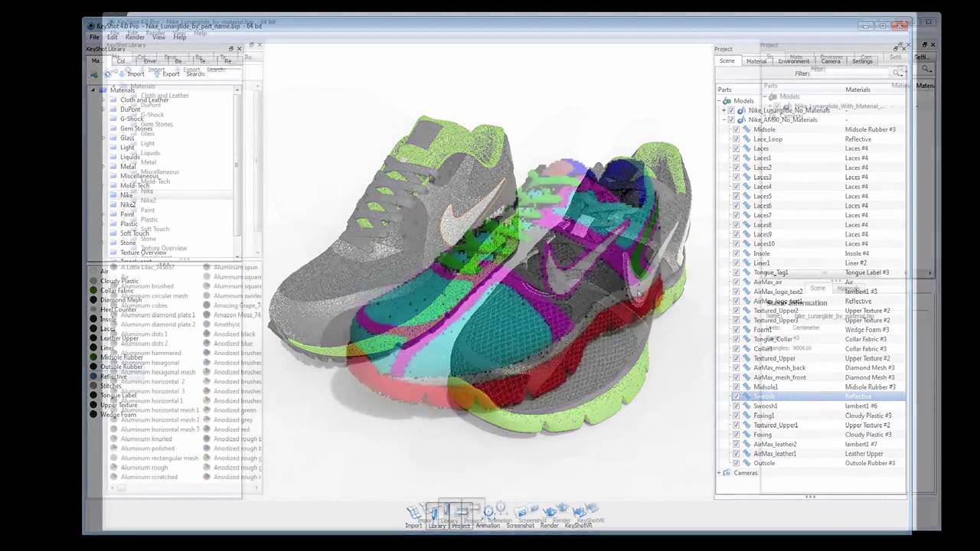
Task: Click the Export arrow icon in Library panel
Action: coord(157,74)
